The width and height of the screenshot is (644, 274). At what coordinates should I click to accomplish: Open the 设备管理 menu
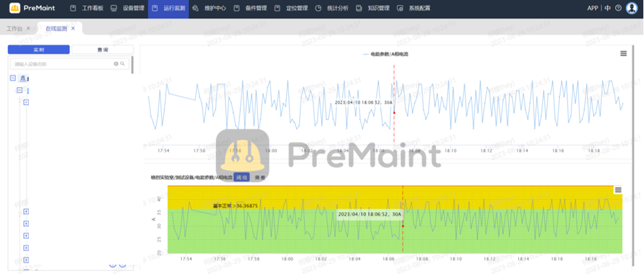click(128, 9)
